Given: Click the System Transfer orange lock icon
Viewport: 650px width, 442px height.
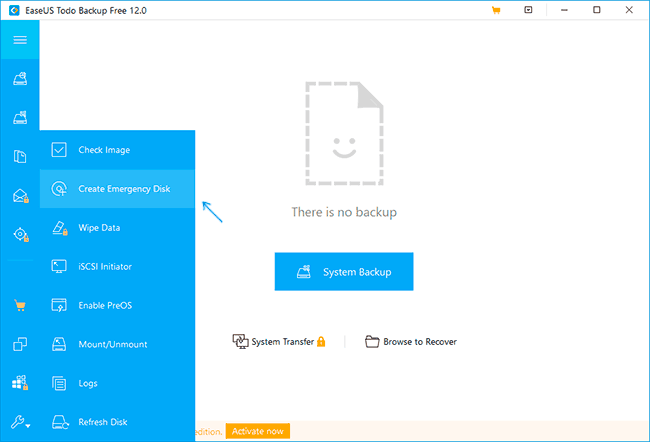Looking at the screenshot, I should (x=321, y=341).
